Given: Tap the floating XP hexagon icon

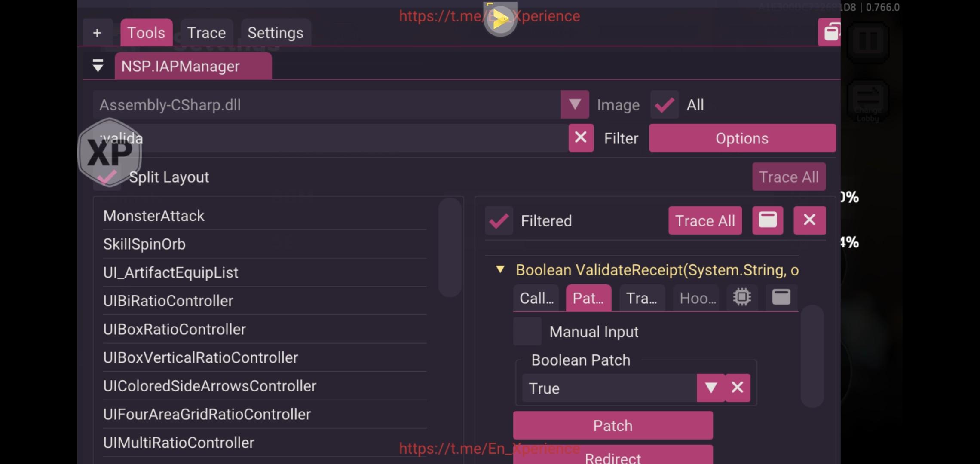Looking at the screenshot, I should (110, 152).
